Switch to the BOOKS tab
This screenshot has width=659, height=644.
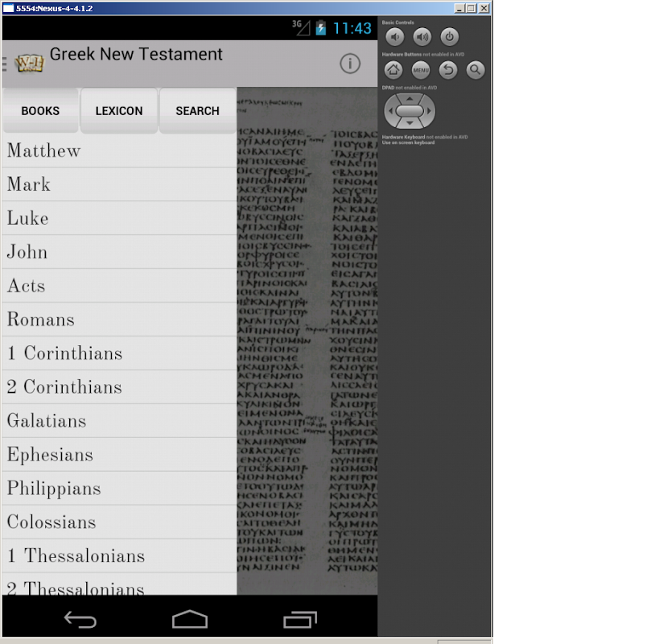[40, 111]
